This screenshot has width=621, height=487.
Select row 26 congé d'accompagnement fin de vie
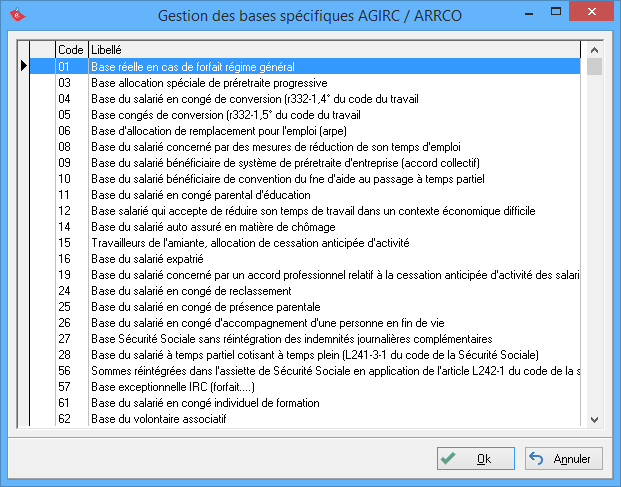point(300,322)
